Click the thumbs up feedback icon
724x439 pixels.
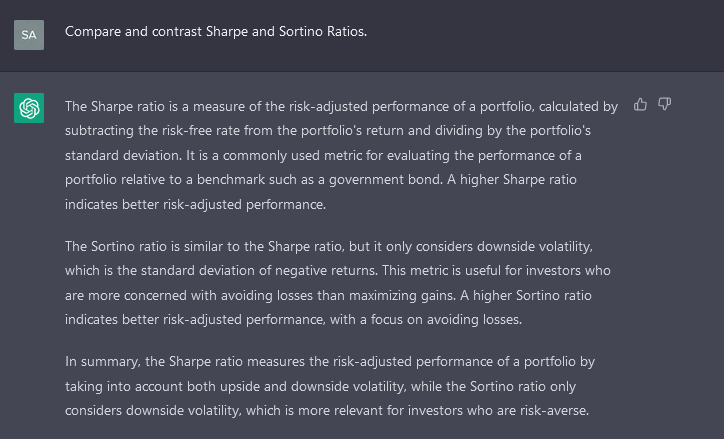tap(641, 104)
